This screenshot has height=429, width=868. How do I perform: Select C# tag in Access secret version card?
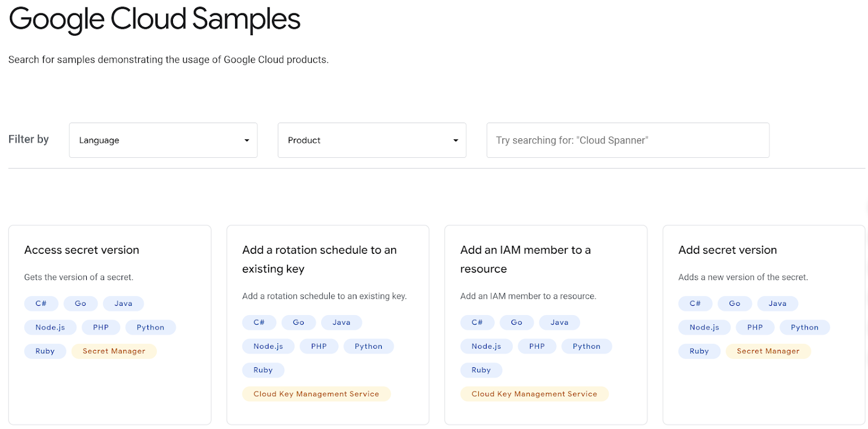point(41,304)
